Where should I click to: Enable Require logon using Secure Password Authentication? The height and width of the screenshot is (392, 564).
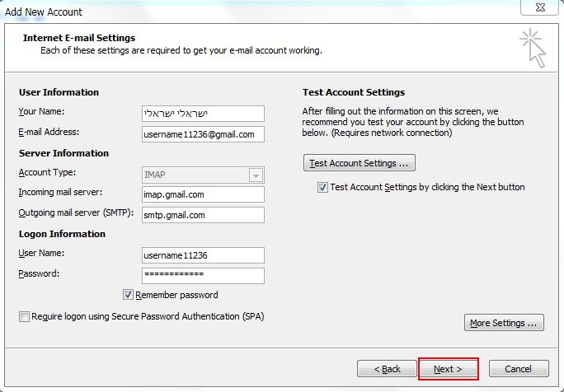click(24, 316)
